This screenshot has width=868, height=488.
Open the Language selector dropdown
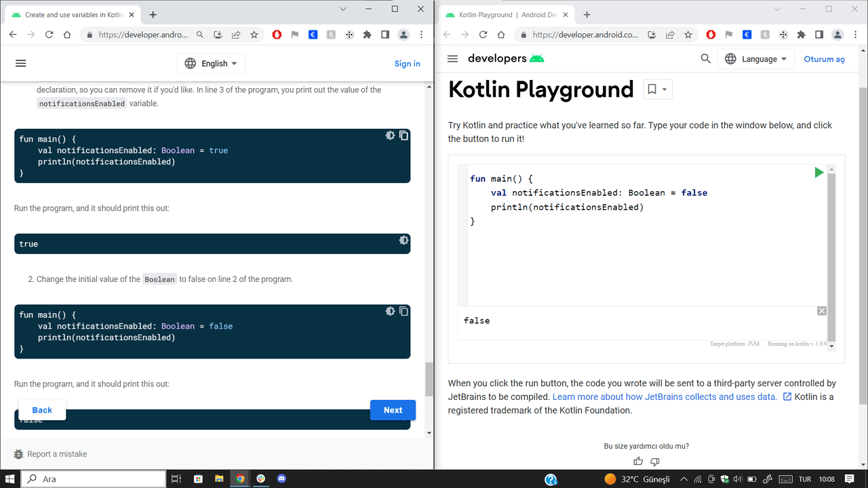pyautogui.click(x=756, y=59)
